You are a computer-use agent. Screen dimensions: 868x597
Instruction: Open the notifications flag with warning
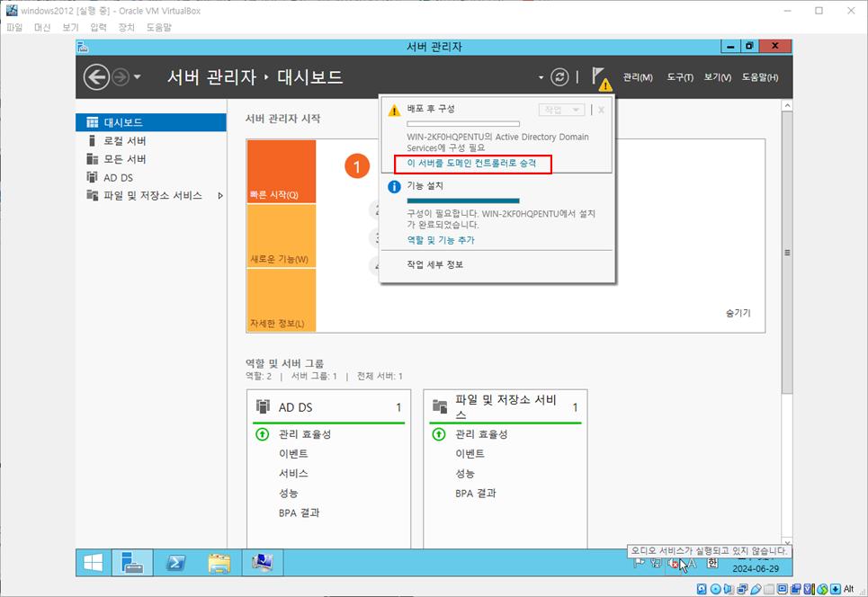[x=601, y=78]
